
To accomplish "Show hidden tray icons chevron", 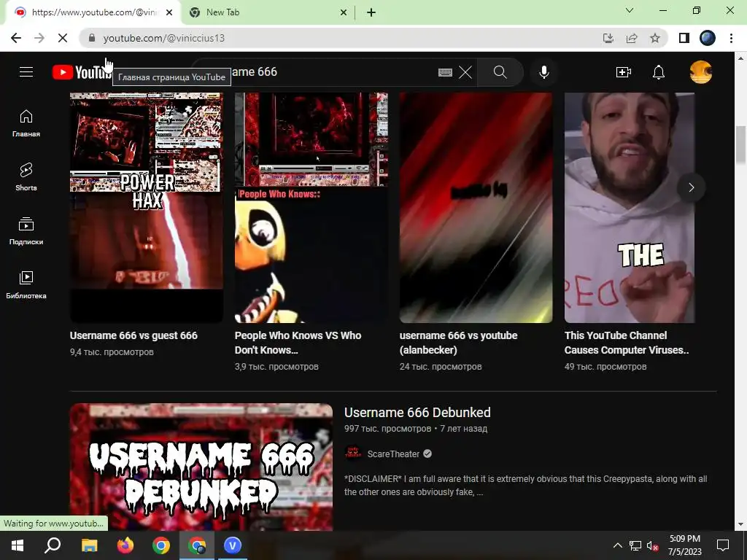I will 617,545.
